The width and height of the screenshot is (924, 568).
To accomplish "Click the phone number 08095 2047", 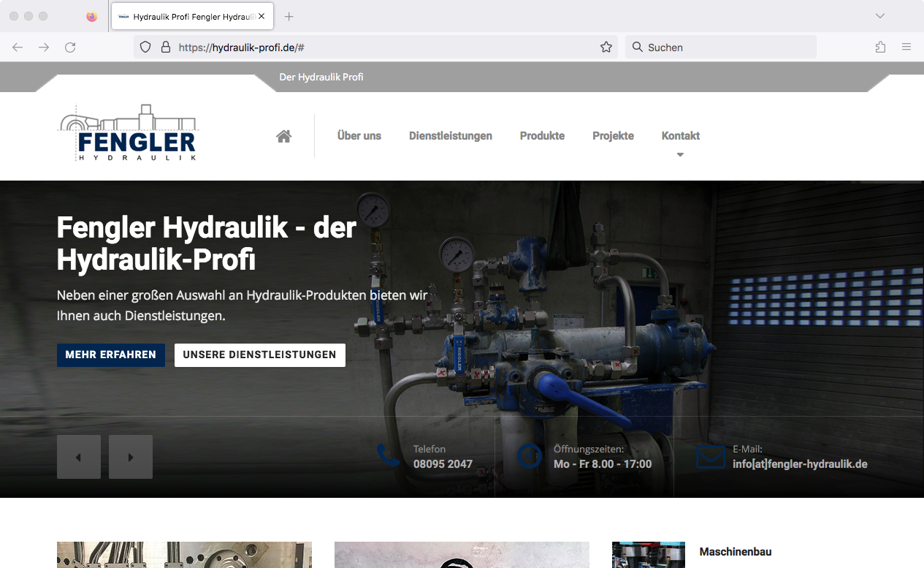I will point(443,464).
